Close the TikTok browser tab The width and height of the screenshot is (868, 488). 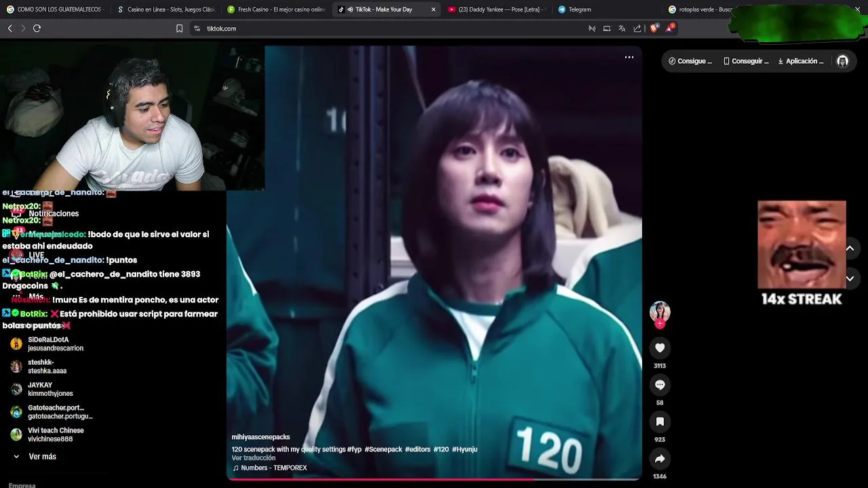433,9
